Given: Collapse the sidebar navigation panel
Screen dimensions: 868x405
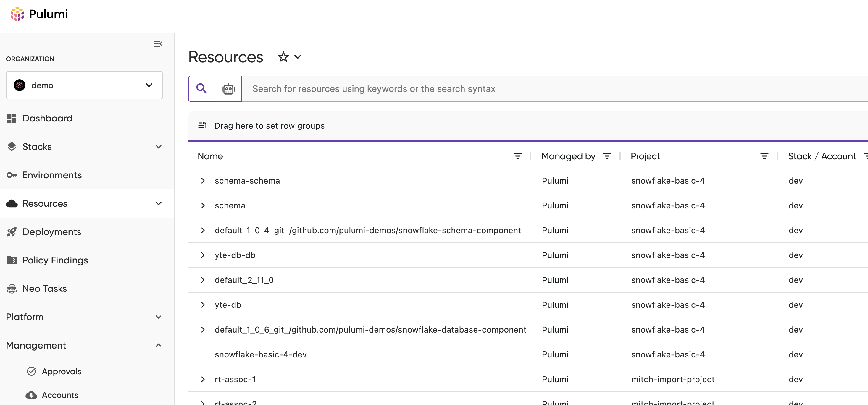Looking at the screenshot, I should point(158,44).
